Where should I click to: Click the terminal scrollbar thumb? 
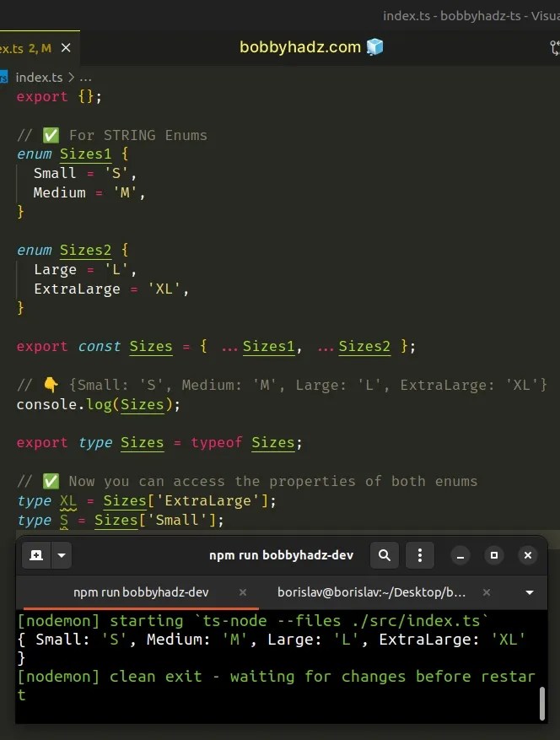(x=542, y=703)
